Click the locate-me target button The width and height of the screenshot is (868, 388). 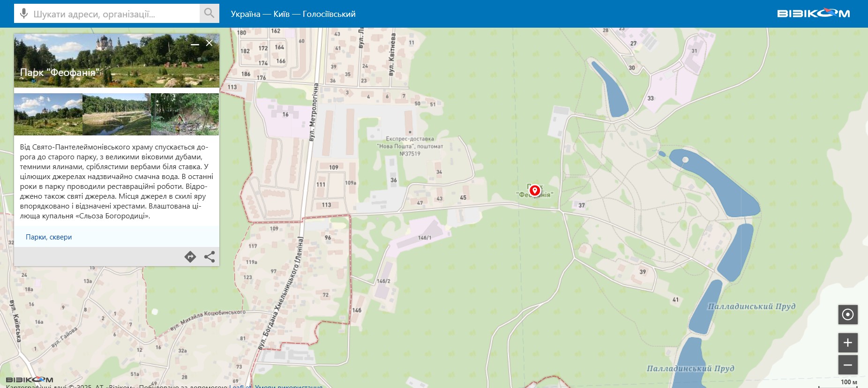click(848, 314)
